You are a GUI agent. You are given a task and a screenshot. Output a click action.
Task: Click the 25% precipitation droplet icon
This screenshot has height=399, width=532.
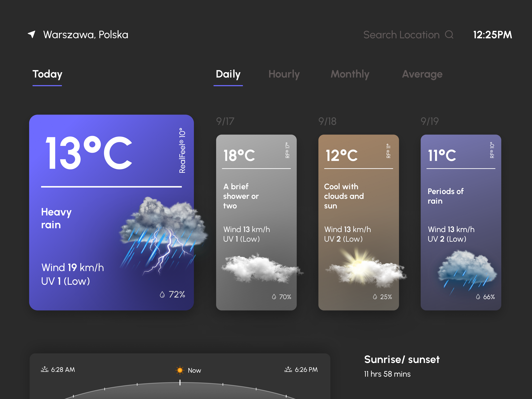click(x=375, y=297)
